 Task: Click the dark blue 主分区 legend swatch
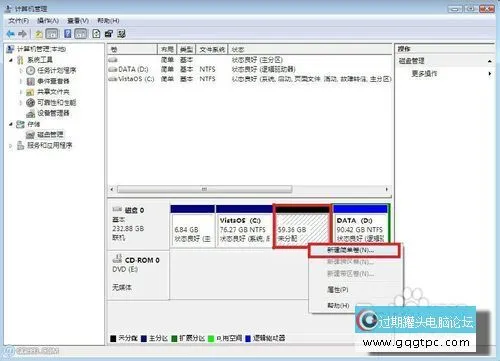[x=144, y=339]
